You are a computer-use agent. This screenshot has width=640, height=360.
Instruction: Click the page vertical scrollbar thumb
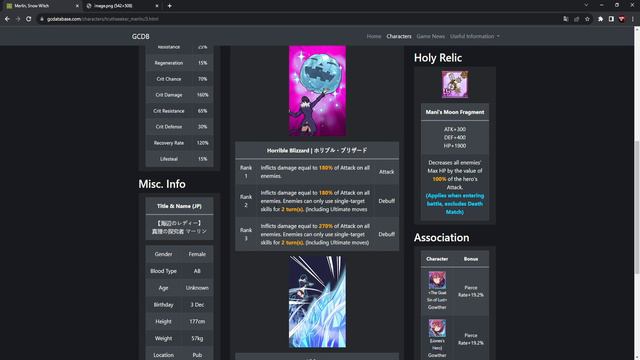637,207
